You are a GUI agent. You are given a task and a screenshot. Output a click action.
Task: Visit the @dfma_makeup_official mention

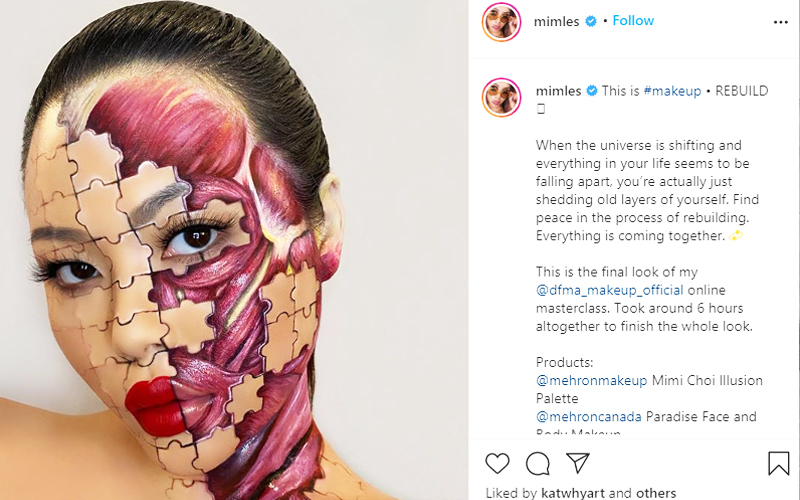610,290
